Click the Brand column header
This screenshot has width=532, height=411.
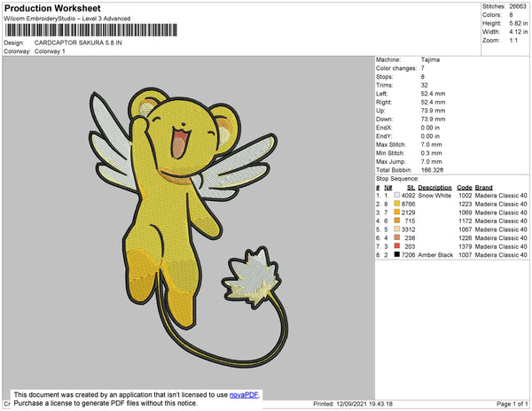(483, 188)
